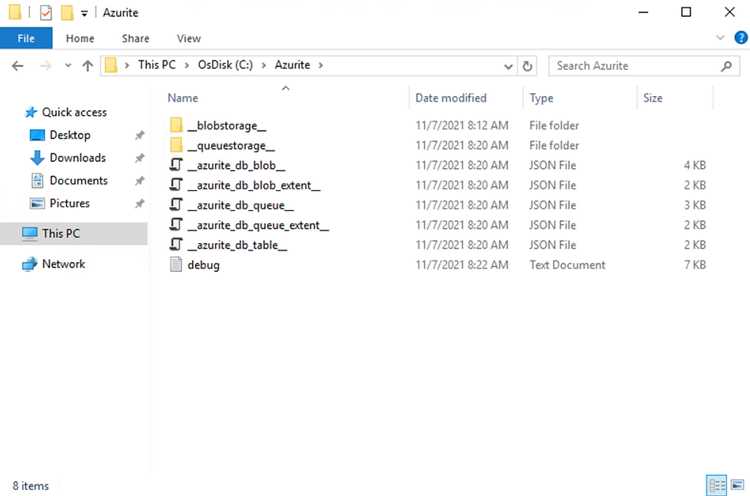
Task: Refresh the Azurite folder view
Action: point(527,66)
